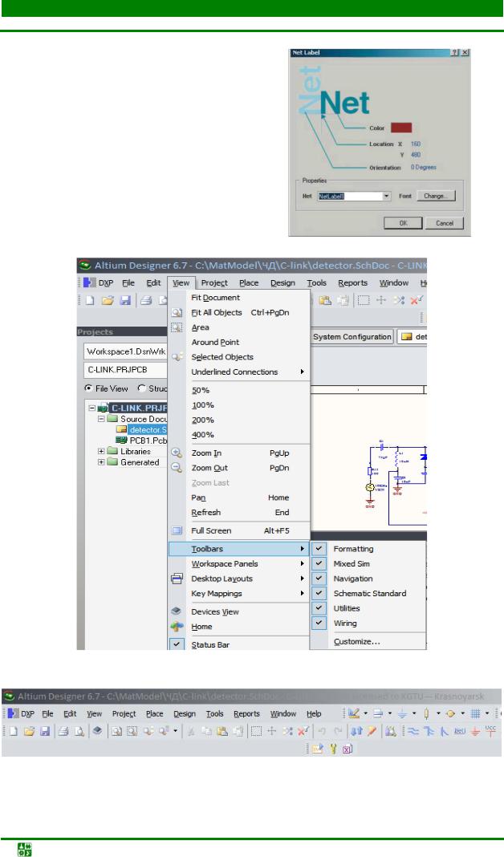This screenshot has width=504, height=857.
Task: Select Place Bus Entry tool in lower toolbar
Action: [444, 731]
